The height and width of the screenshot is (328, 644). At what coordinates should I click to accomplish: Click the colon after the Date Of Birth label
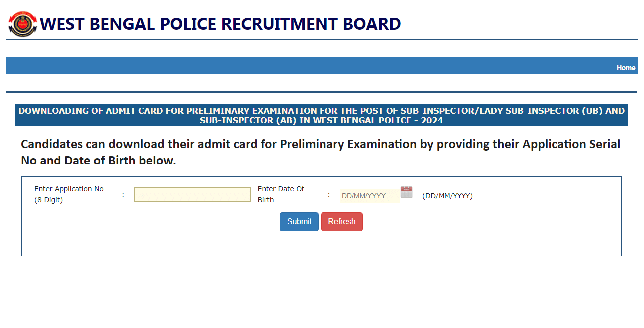(329, 194)
